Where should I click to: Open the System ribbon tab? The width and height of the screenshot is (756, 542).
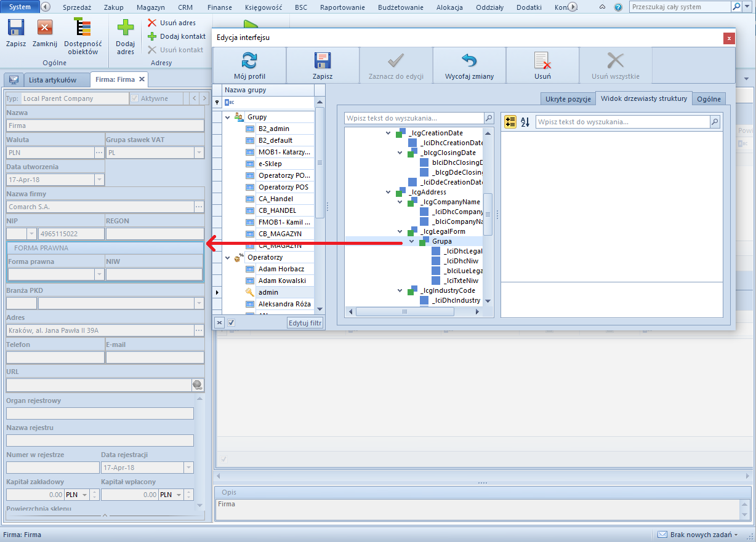click(x=20, y=7)
